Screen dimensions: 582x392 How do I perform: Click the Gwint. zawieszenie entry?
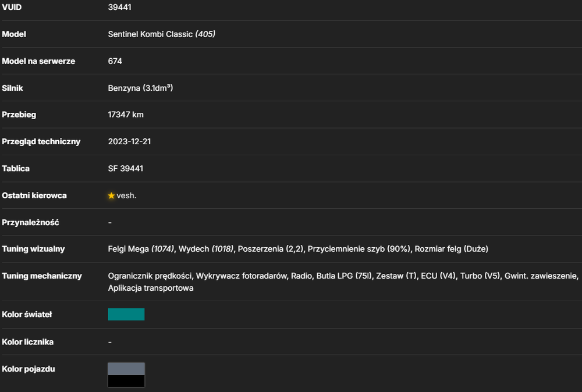541,276
